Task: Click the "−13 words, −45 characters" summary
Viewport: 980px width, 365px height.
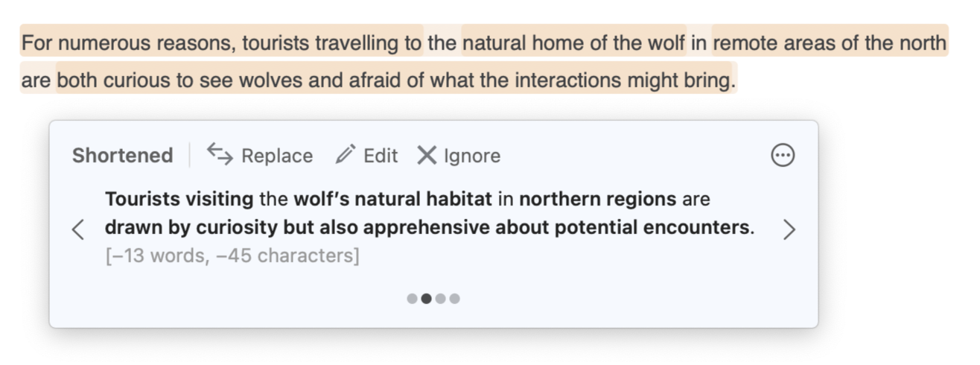Action: click(232, 256)
